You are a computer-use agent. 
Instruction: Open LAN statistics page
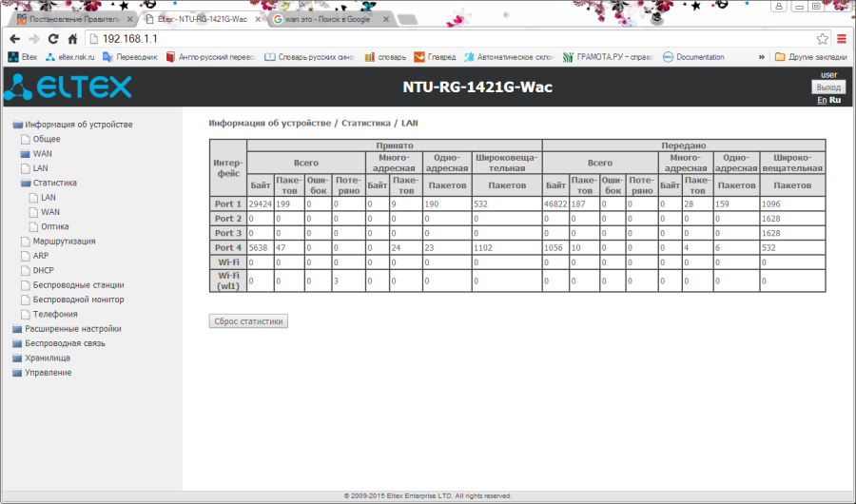[x=43, y=198]
